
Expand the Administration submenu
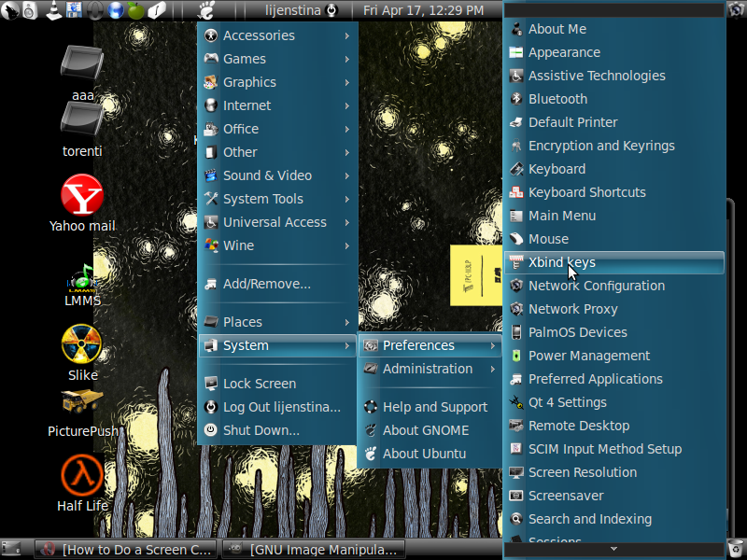(429, 369)
